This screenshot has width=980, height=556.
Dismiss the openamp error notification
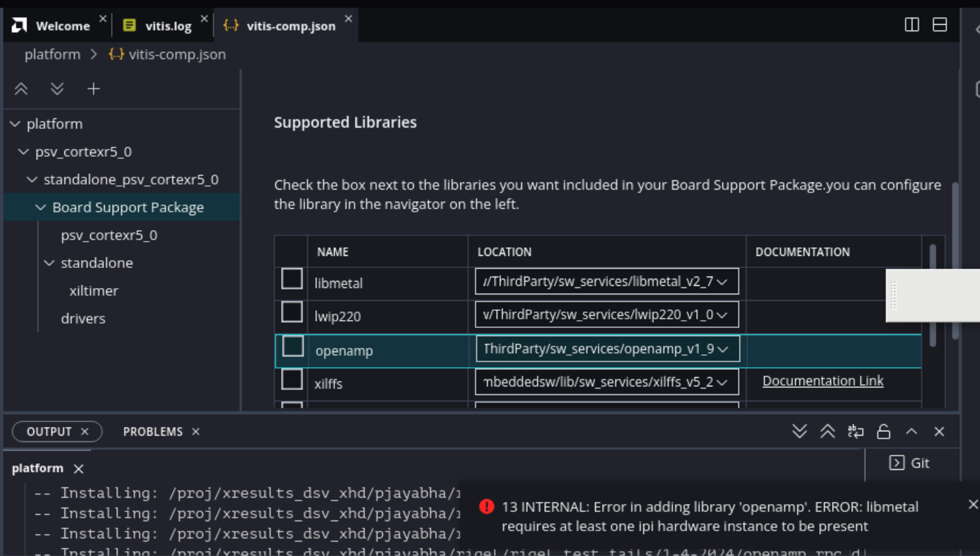(x=973, y=505)
